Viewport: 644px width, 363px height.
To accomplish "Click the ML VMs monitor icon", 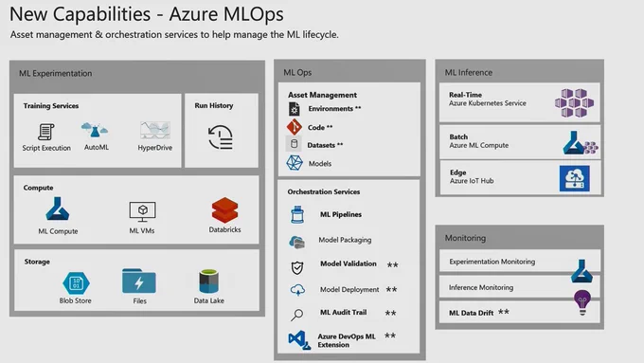I will [x=142, y=211].
